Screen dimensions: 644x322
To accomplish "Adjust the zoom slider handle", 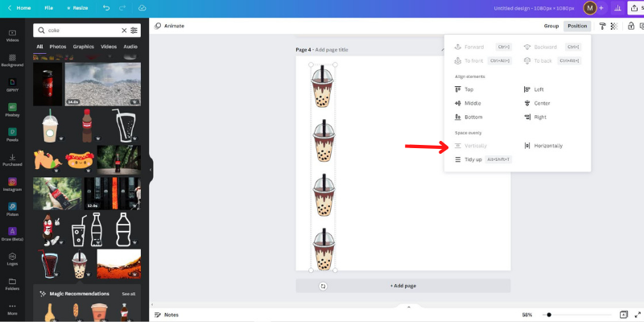I will 549,315.
